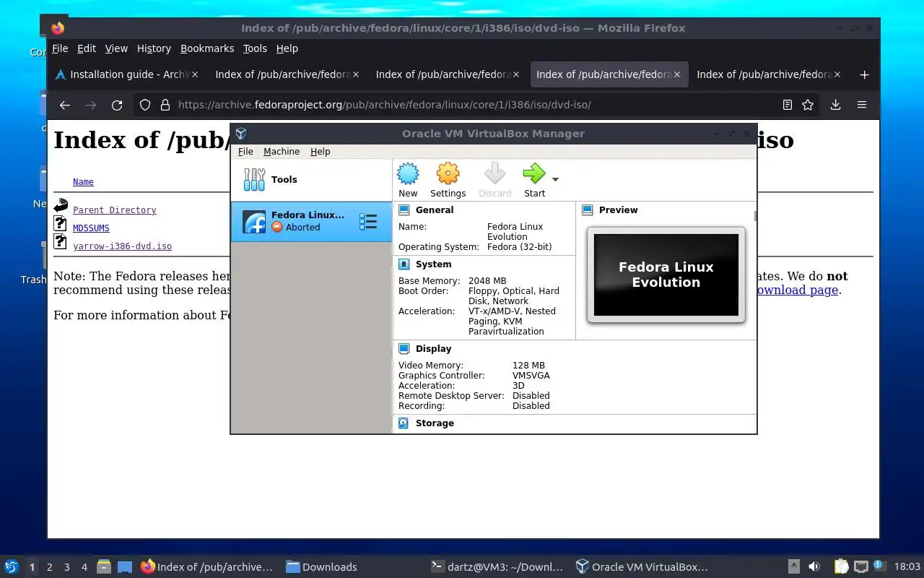
Task: Close the Installation guide Arch tab
Action: (196, 74)
